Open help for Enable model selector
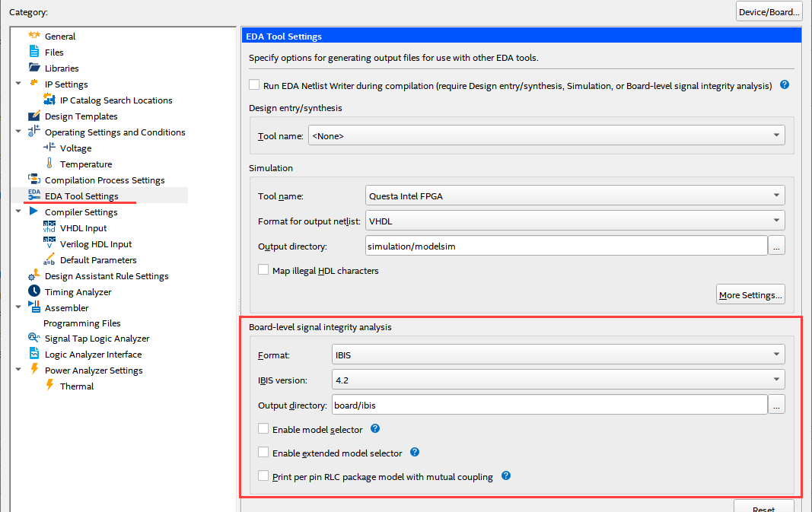 coord(375,428)
